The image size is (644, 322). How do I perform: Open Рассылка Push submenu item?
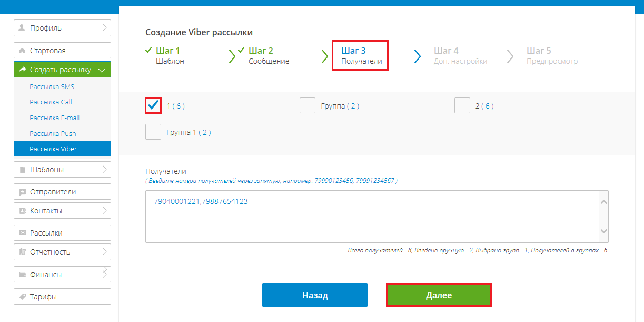[62, 134]
